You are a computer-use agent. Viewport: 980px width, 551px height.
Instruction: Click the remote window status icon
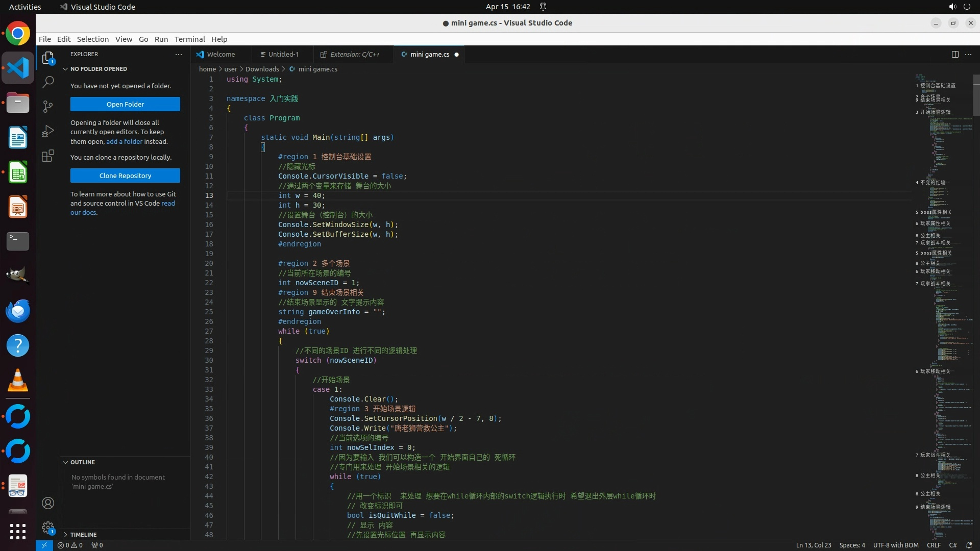[x=44, y=545]
